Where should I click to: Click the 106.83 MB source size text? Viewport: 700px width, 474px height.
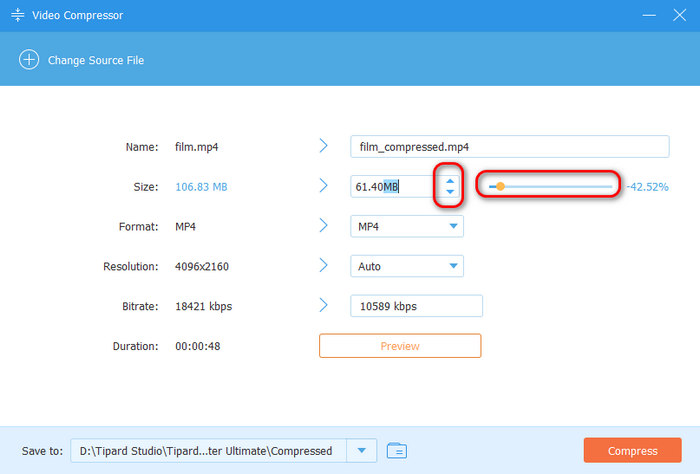coord(201,187)
